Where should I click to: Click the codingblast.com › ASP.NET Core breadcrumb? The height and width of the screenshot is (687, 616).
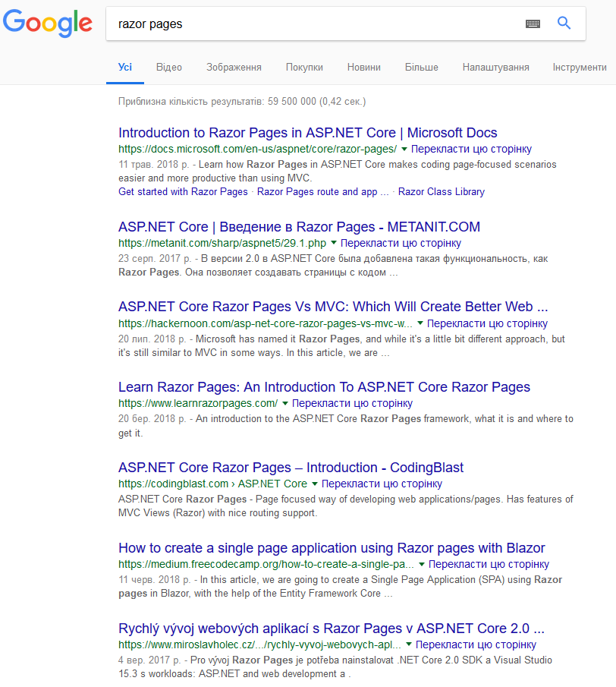click(212, 484)
